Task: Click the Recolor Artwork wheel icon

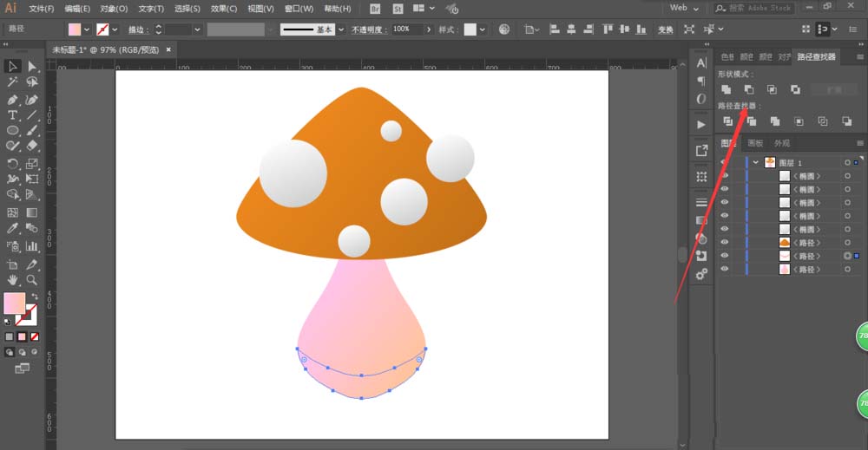Action: pos(504,29)
